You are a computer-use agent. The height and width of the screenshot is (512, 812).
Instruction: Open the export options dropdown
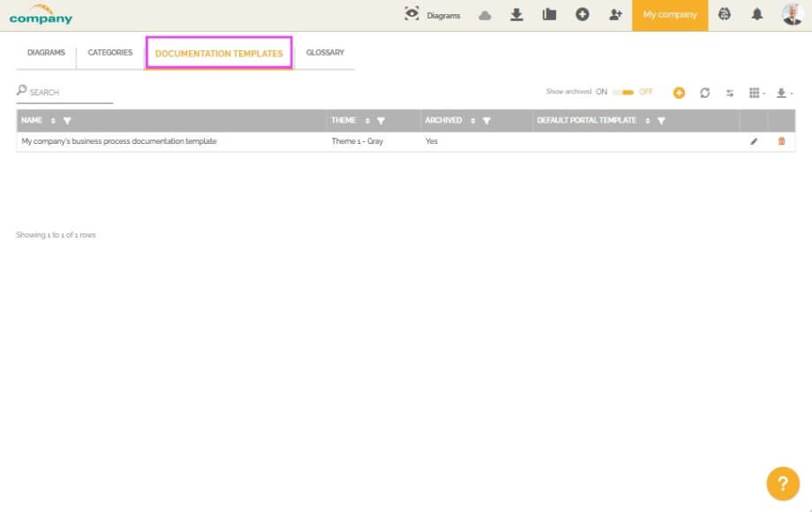tap(784, 92)
